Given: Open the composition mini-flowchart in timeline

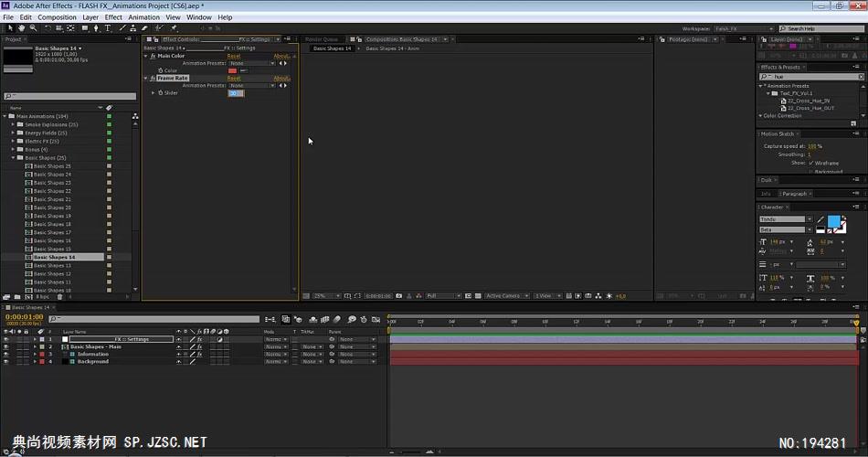Looking at the screenshot, I should tap(270, 319).
